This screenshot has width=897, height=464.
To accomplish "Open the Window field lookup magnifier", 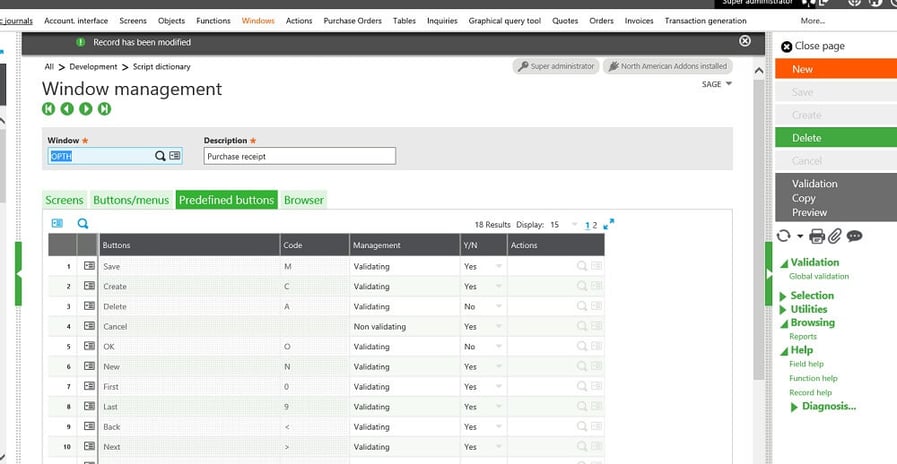I will [x=160, y=156].
